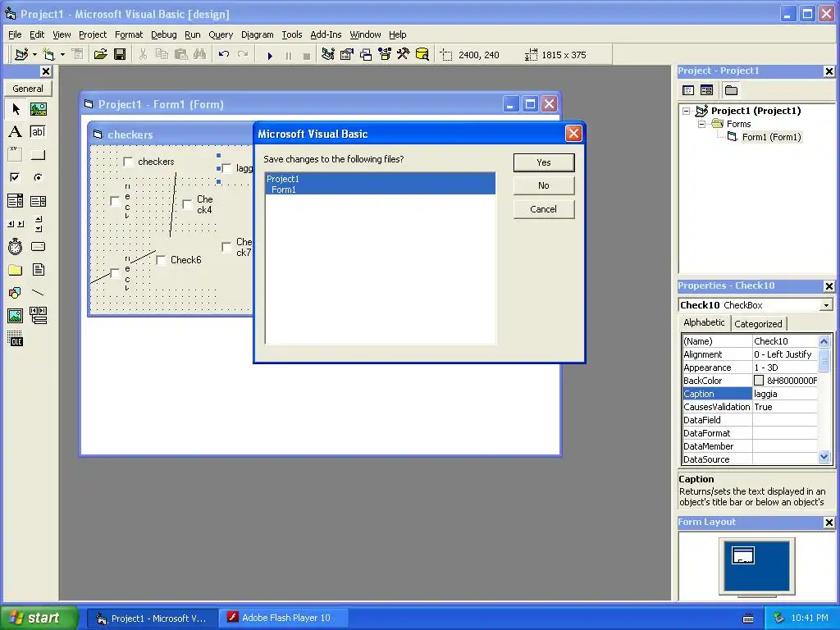Image resolution: width=840 pixels, height=630 pixels.
Task: Collapse the Project1 (Project1) tree node
Action: coord(687,111)
